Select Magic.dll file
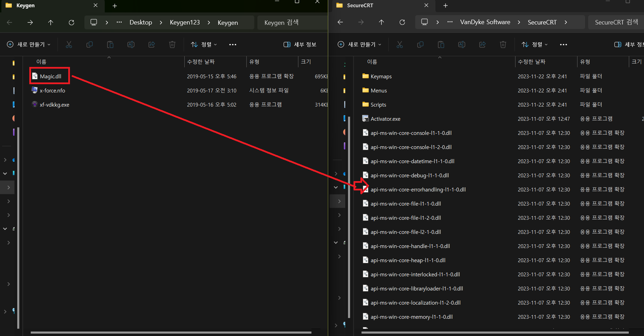The width and height of the screenshot is (644, 336). [50, 76]
